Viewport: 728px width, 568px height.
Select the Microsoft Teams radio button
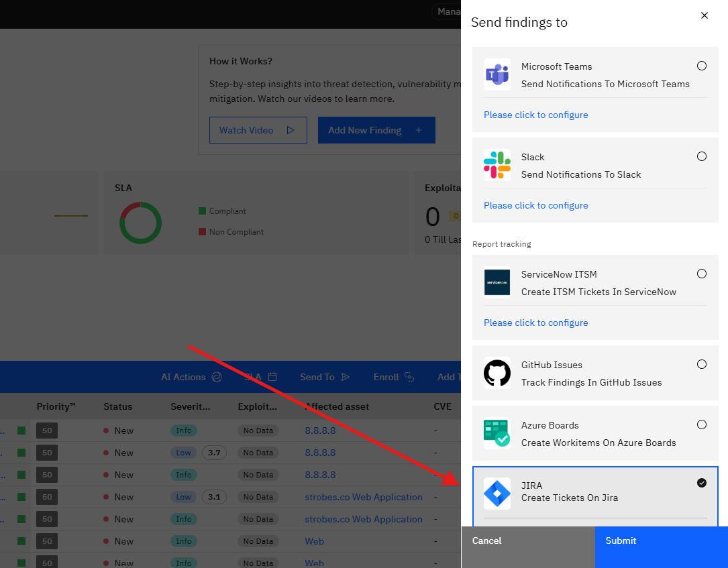click(702, 66)
